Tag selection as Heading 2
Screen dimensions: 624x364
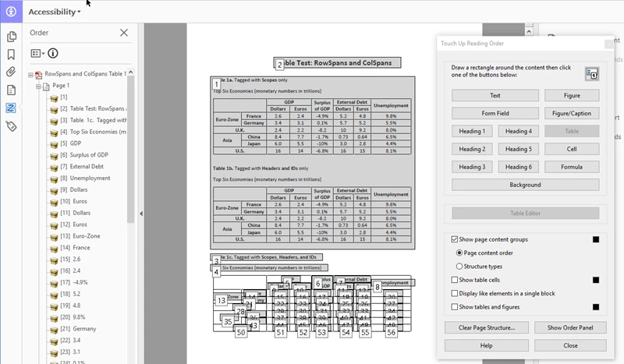472,149
